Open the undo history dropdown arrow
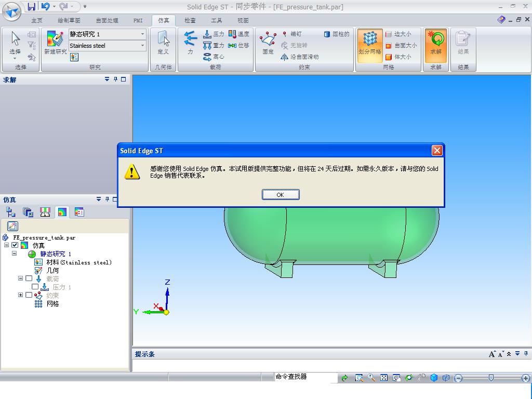The image size is (532, 399). click(54, 6)
